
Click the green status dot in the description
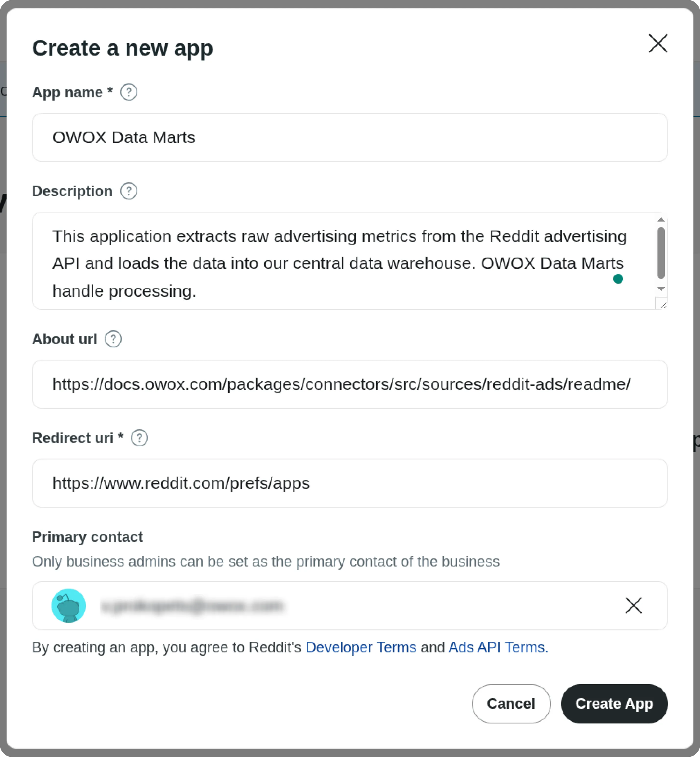[x=618, y=279]
